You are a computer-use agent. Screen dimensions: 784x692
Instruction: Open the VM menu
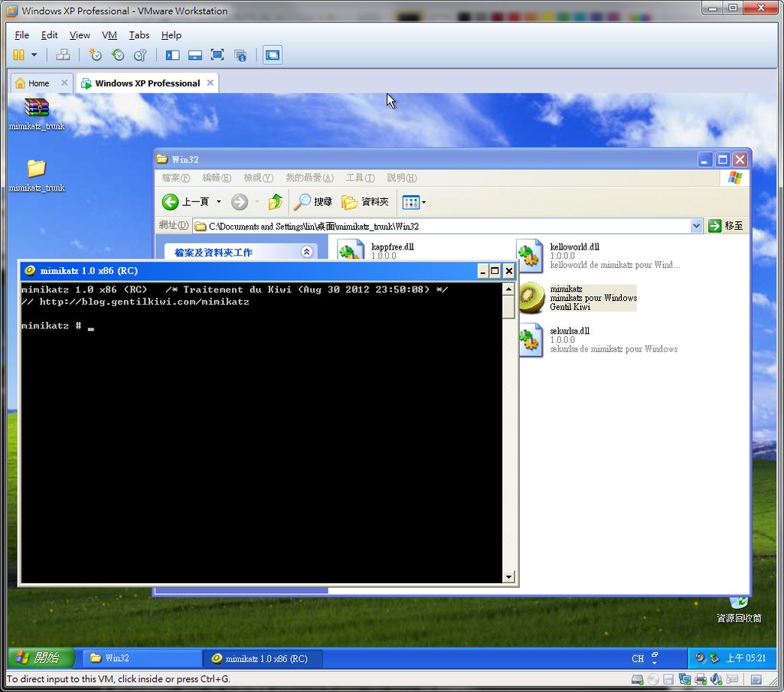click(109, 35)
